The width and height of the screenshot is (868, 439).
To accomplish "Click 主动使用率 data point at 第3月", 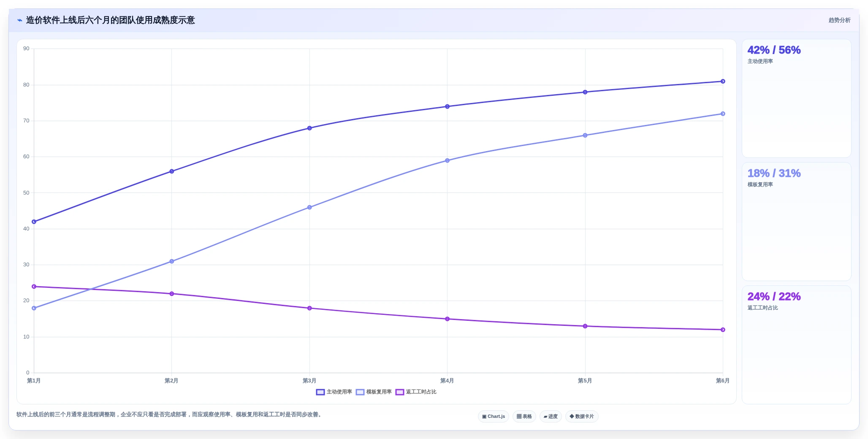I will pyautogui.click(x=309, y=128).
